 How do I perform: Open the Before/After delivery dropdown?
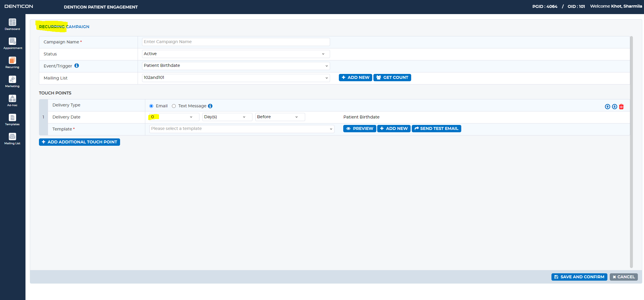(280, 117)
